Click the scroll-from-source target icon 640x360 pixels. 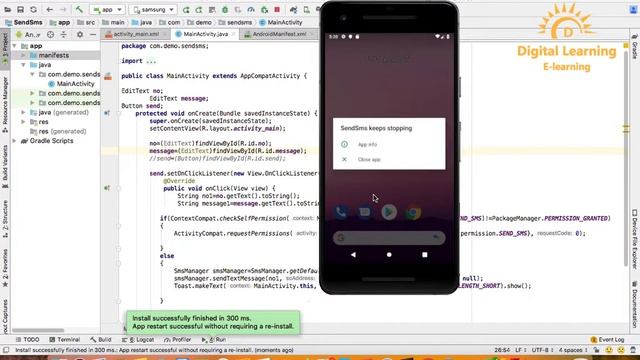point(50,35)
